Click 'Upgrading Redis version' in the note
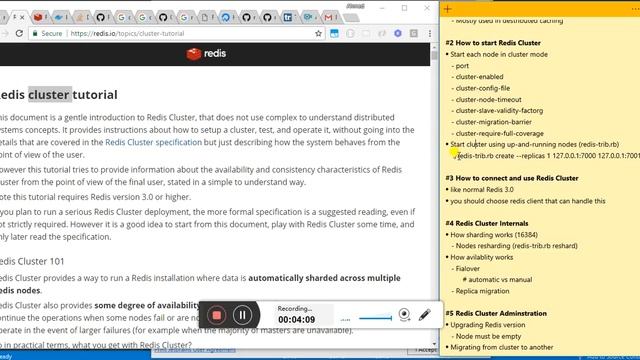The image size is (640, 360). coord(487,325)
